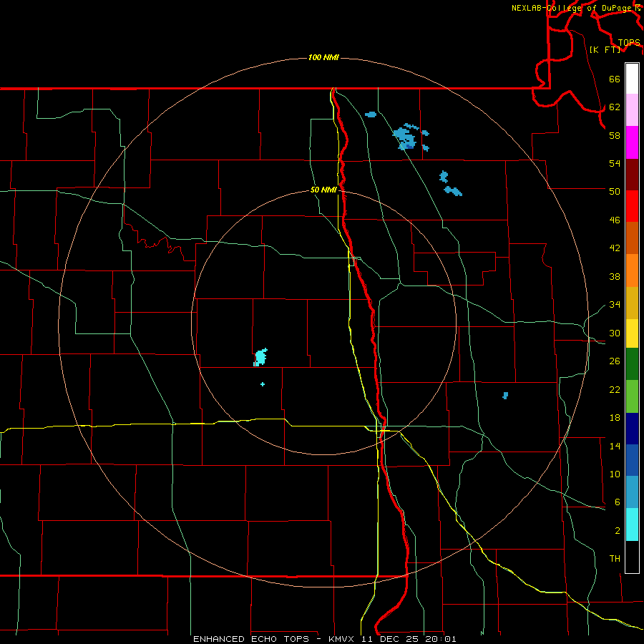The height and width of the screenshot is (644, 644).
Task: Click the light green legend swatch
Action: click(632, 396)
